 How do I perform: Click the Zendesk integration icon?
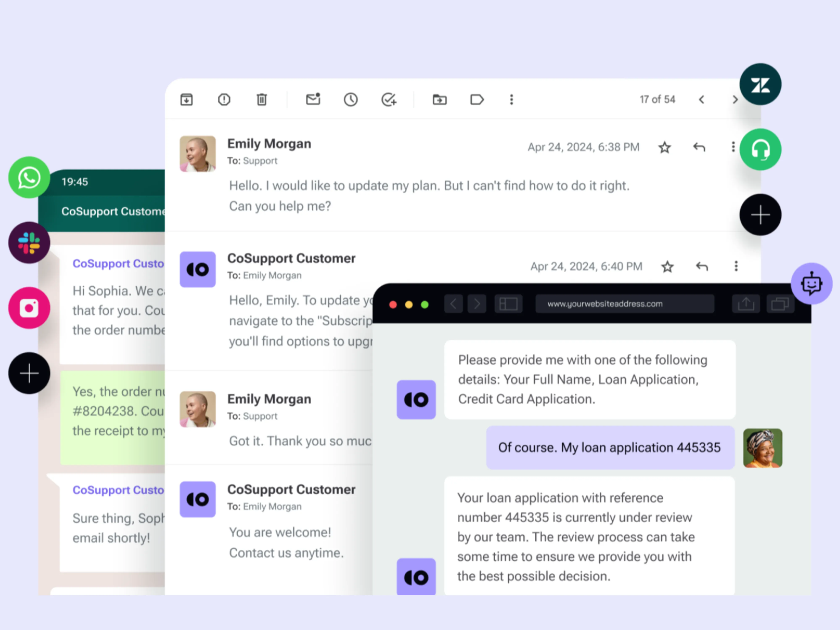[x=760, y=84]
